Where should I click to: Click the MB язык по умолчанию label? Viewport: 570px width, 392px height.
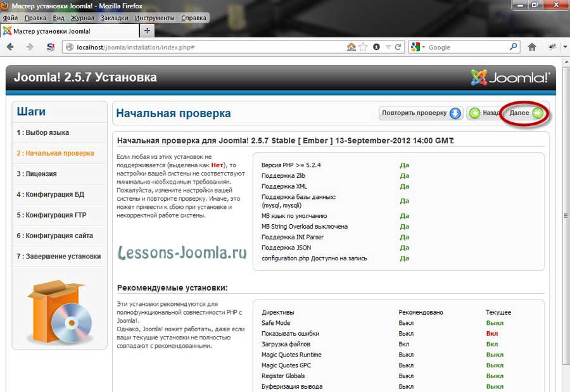294,216
